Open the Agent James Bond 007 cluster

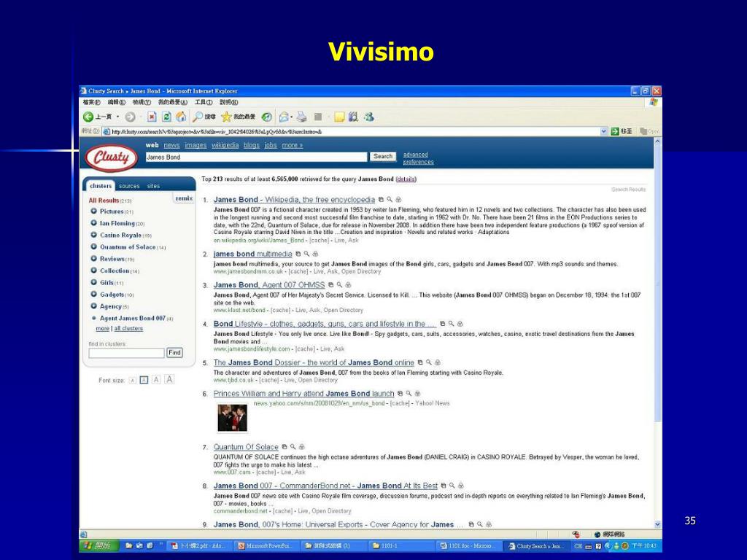pos(133,318)
